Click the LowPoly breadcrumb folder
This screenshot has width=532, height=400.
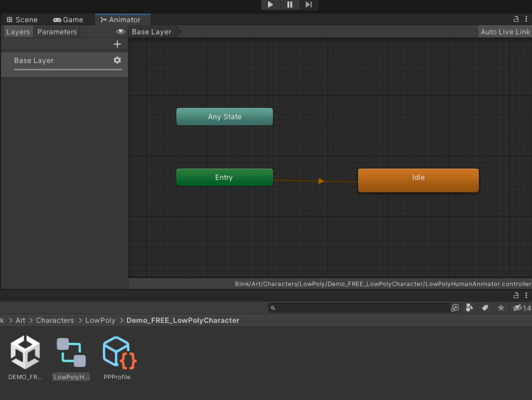[x=100, y=320]
